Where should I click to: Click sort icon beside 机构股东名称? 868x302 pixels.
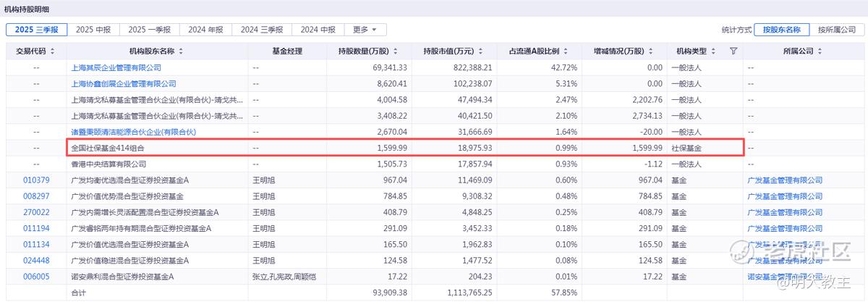tap(181, 51)
